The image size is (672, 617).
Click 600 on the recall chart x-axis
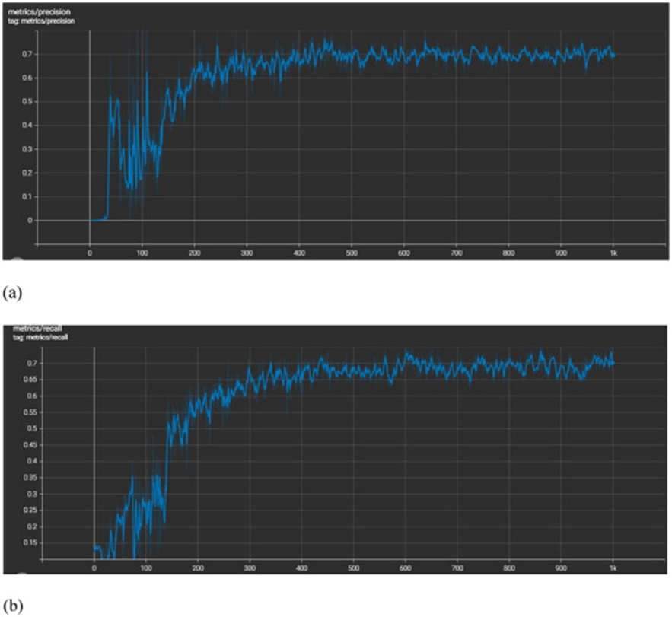click(x=406, y=568)
